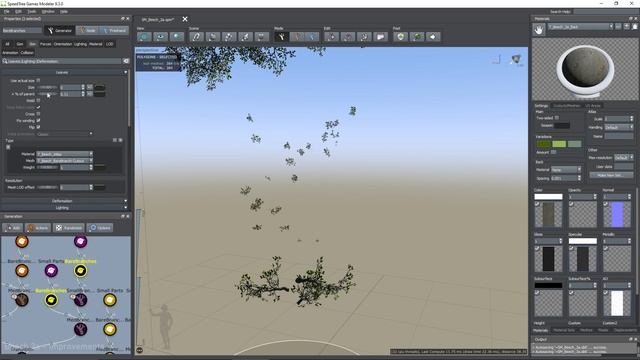The image size is (640, 360).
Task: Open the material name dropdown
Action: point(580,27)
